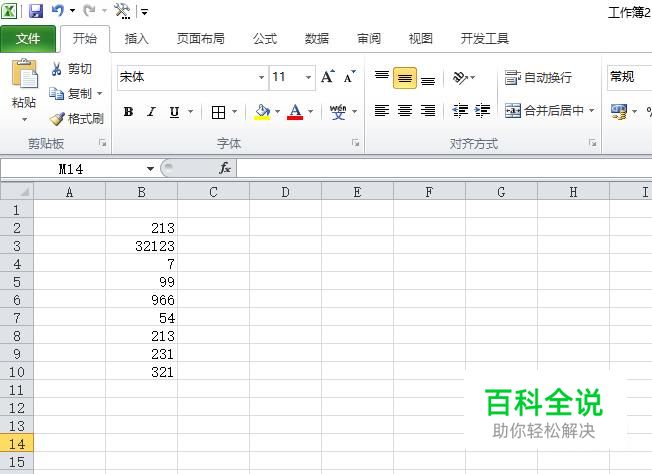Open the Clipboard (剪贴板) dialog launcher
Screen dimensions: 652x474
[103, 143]
